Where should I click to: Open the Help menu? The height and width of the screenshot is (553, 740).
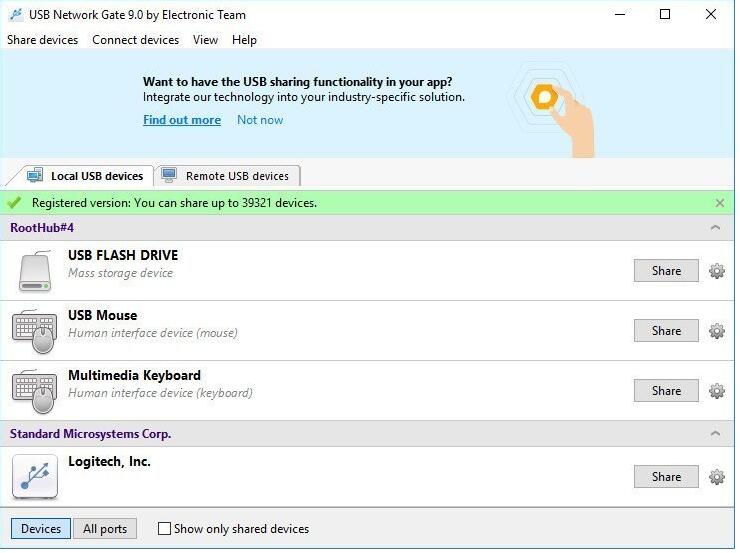tap(246, 40)
